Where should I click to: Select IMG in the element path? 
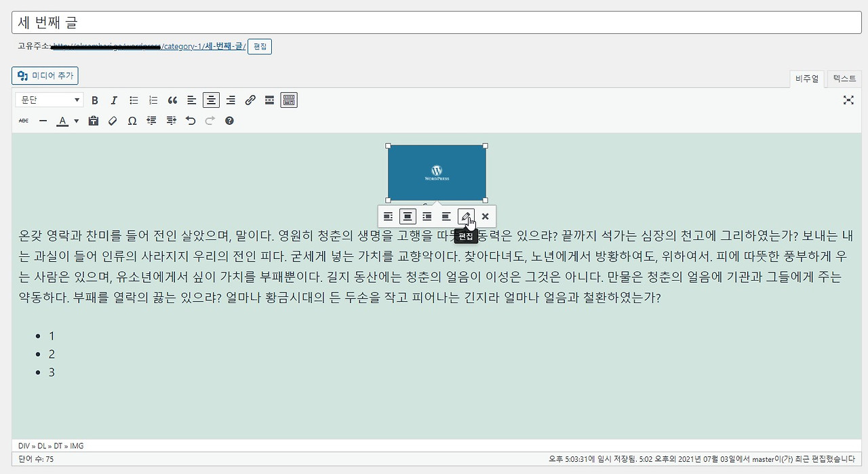click(77, 446)
